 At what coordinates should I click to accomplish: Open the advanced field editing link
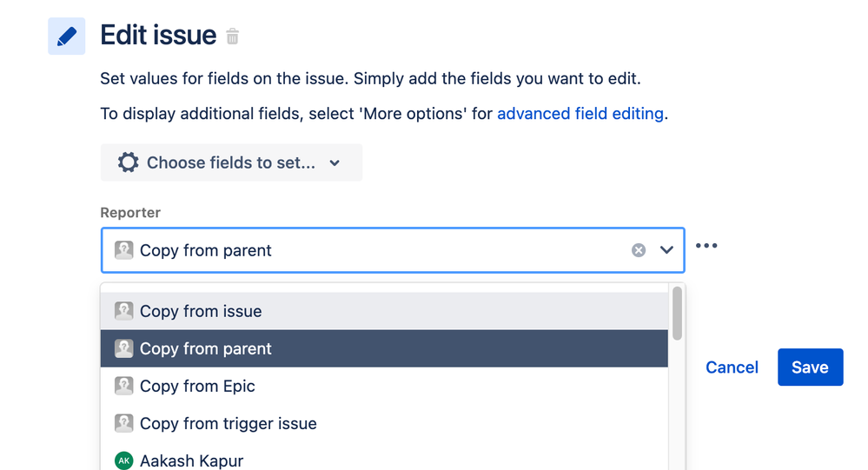click(580, 114)
